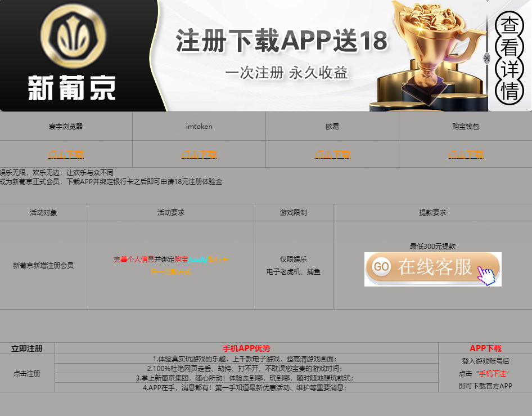Open the 查看详情 banner button
532x416 pixels.
pos(510,59)
